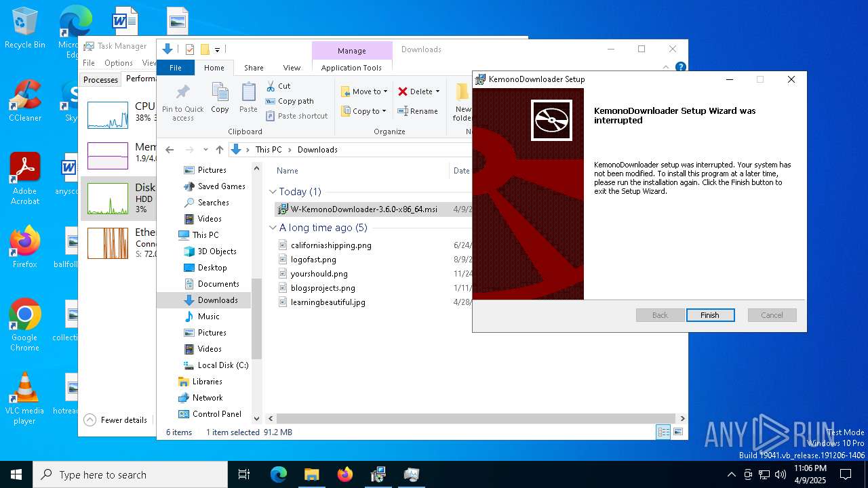The image size is (868, 488).
Task: Click Paste shortcut in the ribbon
Action: click(x=296, y=116)
